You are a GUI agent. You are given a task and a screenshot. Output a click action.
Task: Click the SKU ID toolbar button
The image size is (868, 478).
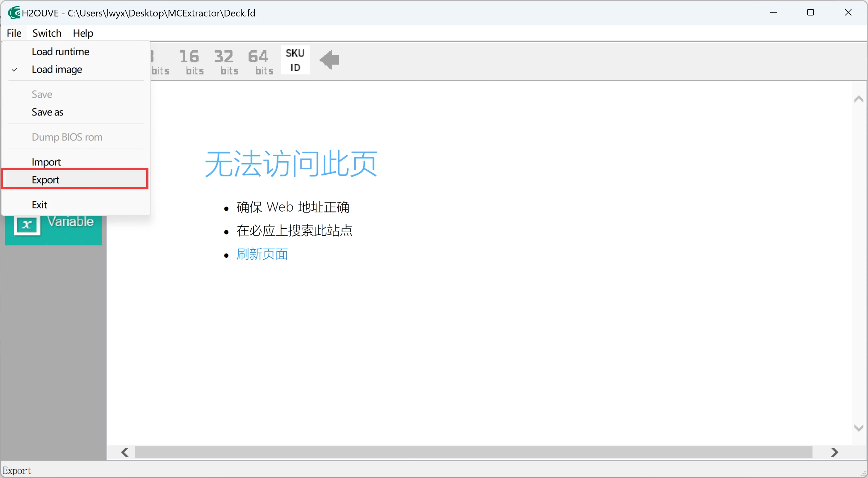point(295,60)
